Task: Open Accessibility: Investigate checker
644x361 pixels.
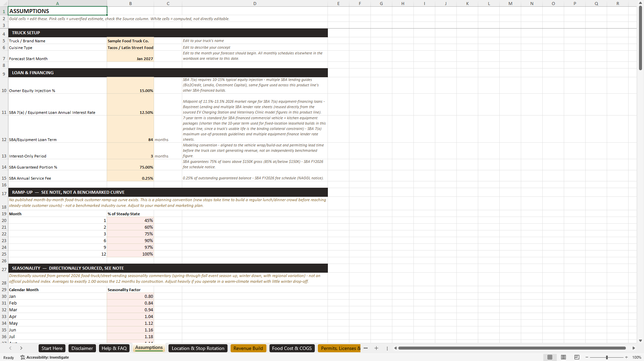Action: (x=45, y=357)
